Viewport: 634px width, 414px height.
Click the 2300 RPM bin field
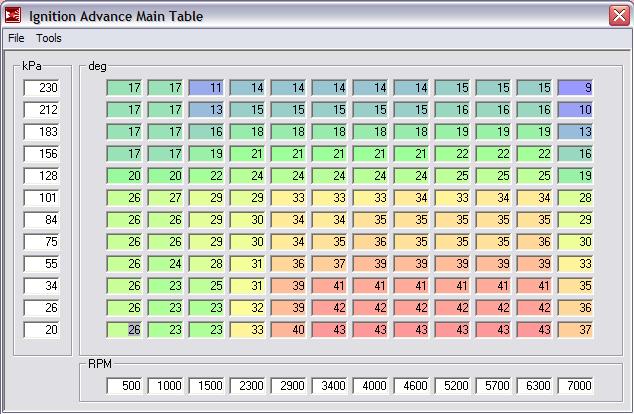247,385
